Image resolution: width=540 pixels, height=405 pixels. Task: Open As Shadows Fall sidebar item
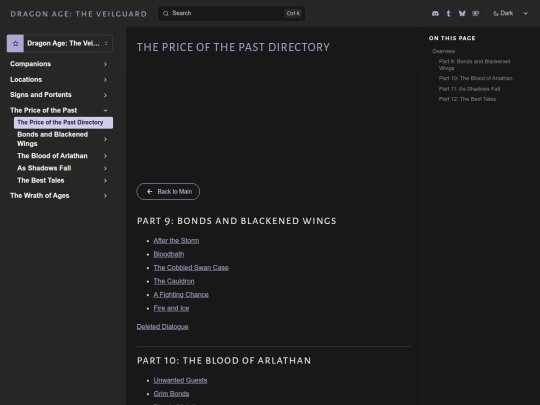[x=44, y=168]
